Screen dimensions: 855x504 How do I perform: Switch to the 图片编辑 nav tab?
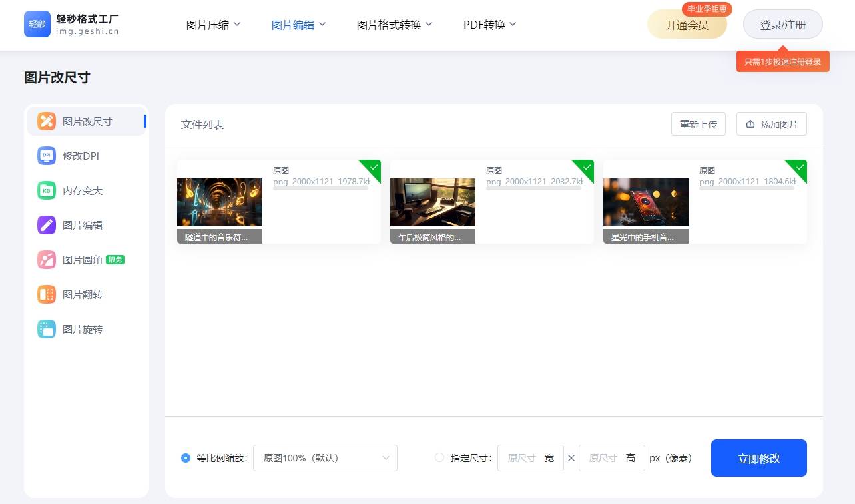pyautogui.click(x=298, y=24)
